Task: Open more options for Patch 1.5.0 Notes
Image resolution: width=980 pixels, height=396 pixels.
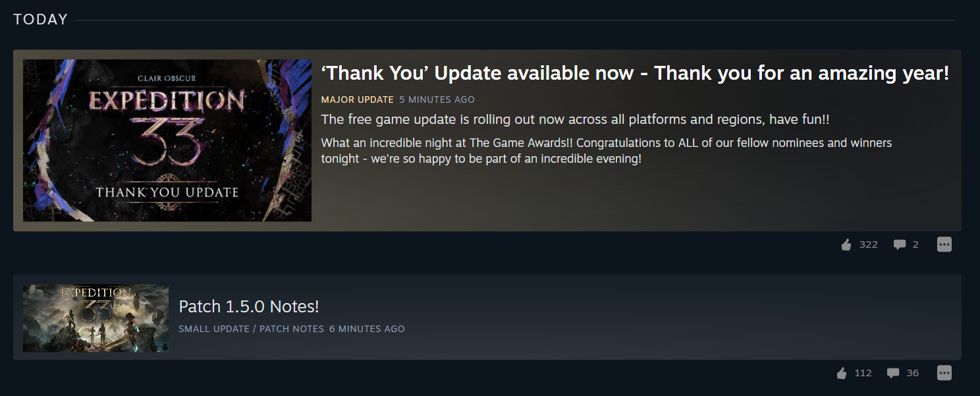Action: pyautogui.click(x=944, y=373)
